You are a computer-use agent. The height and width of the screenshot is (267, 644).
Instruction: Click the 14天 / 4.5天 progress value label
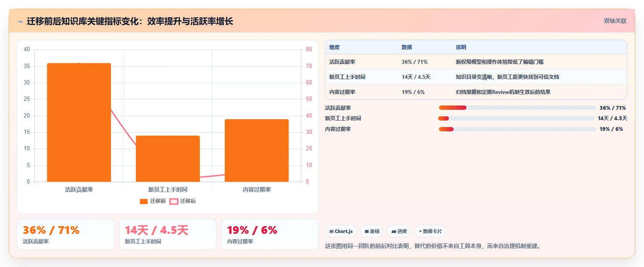(612, 118)
